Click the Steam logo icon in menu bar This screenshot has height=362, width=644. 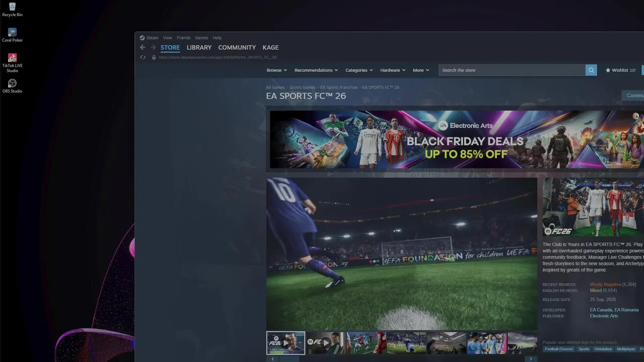(x=142, y=38)
